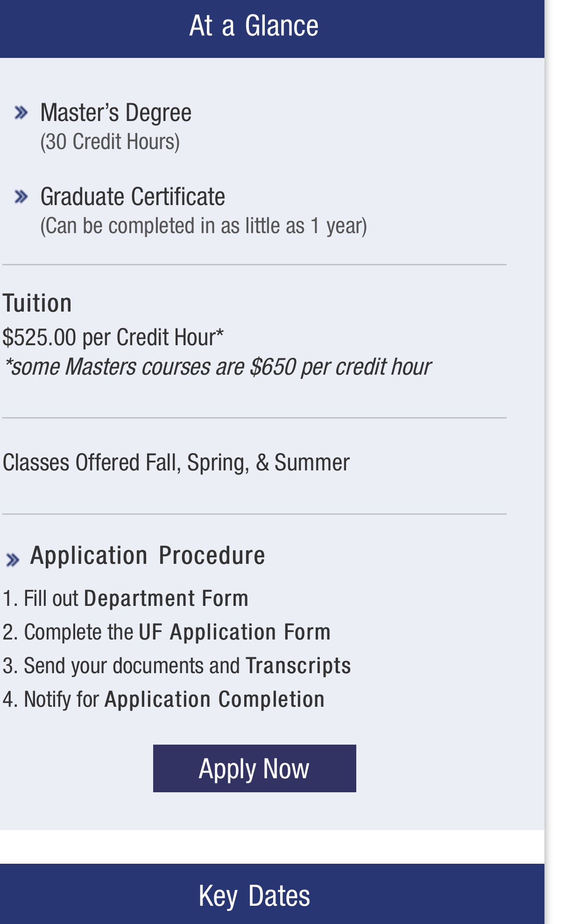Open the Department Form link
This screenshot has height=924, width=572.
[x=166, y=598]
